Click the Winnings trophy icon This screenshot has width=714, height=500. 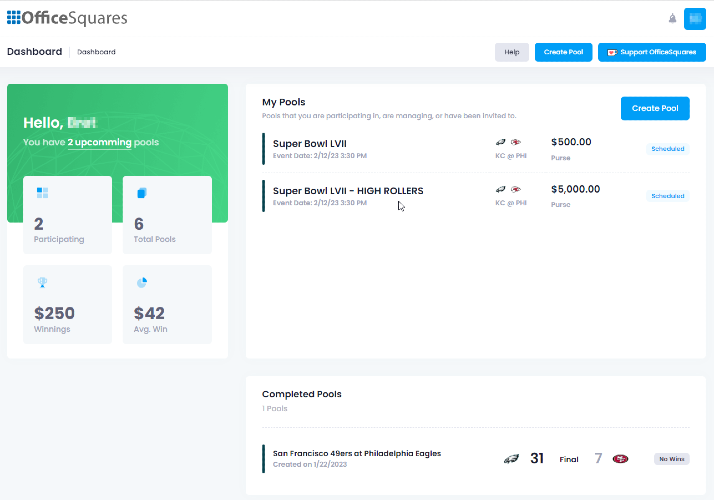tap(42, 282)
